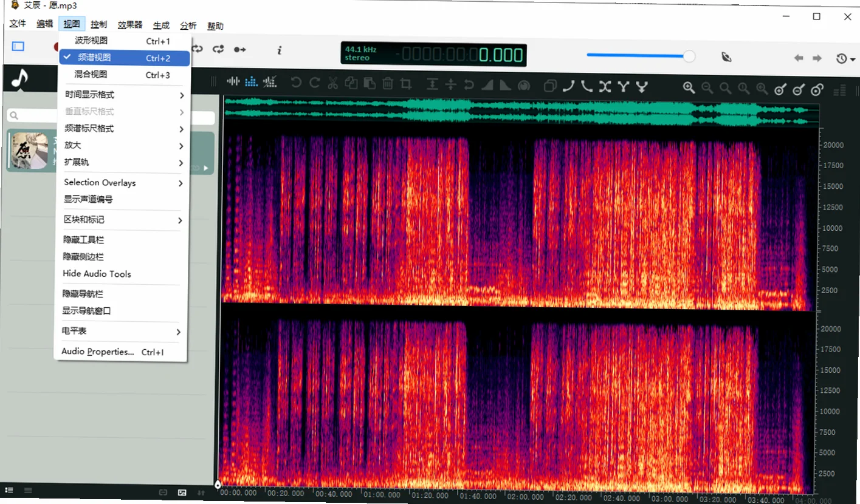Click the trash delete icon
The image size is (860, 504).
[x=388, y=83]
